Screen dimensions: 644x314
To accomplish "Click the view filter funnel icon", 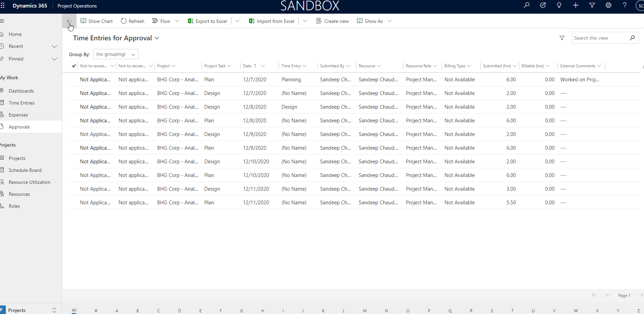I will click(x=562, y=38).
